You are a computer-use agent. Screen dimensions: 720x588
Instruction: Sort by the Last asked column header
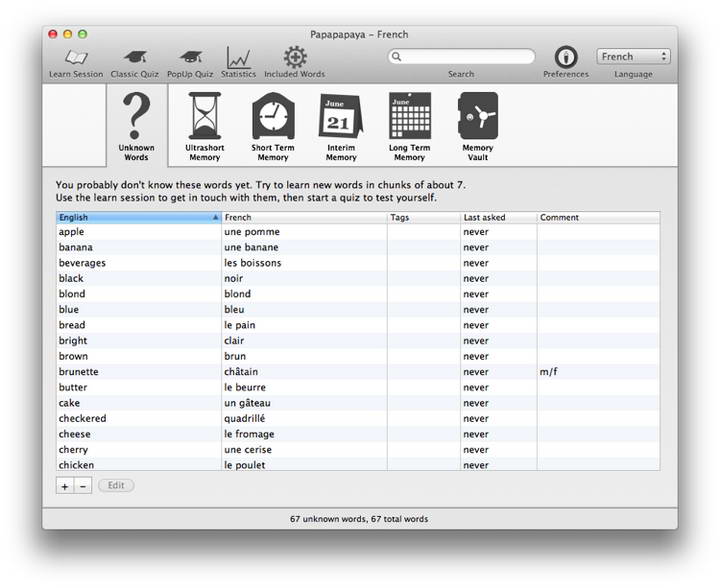pos(499,217)
